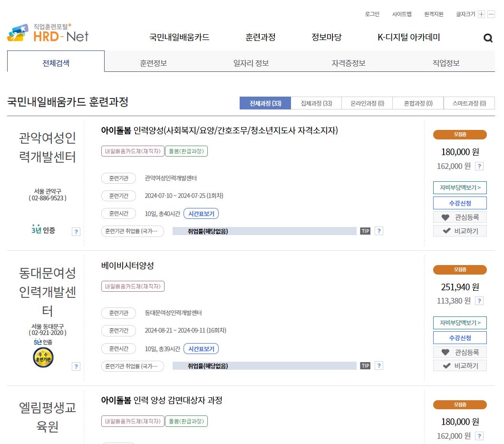The height and width of the screenshot is (444, 504).
Task: Open help via question mark next to 162,000원
Action: click(x=479, y=166)
